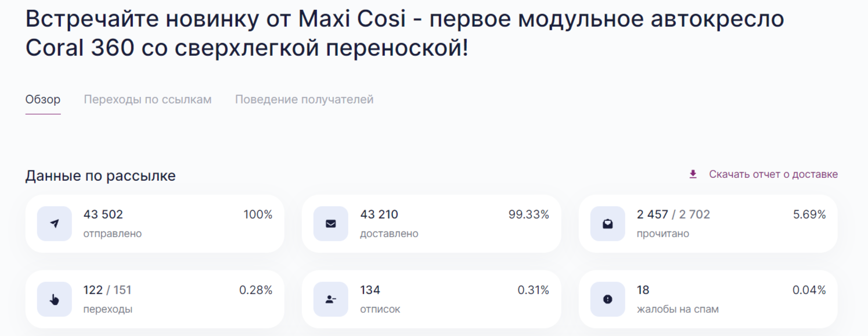
Task: Switch to Переходы по ссылкам tab
Action: 147,99
